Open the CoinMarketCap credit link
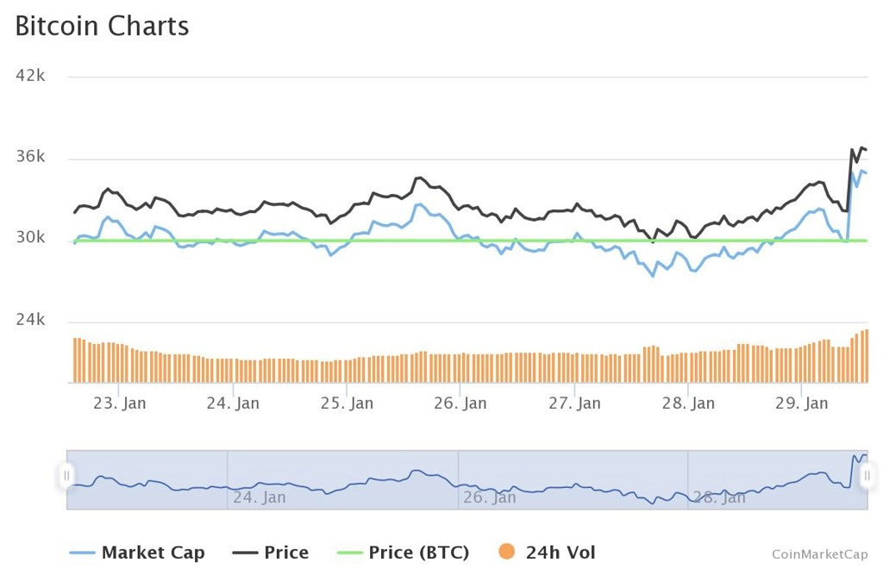 [x=819, y=554]
